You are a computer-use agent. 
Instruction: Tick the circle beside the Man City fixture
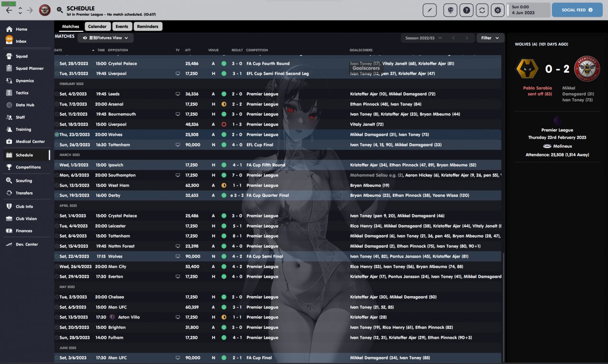point(57,267)
